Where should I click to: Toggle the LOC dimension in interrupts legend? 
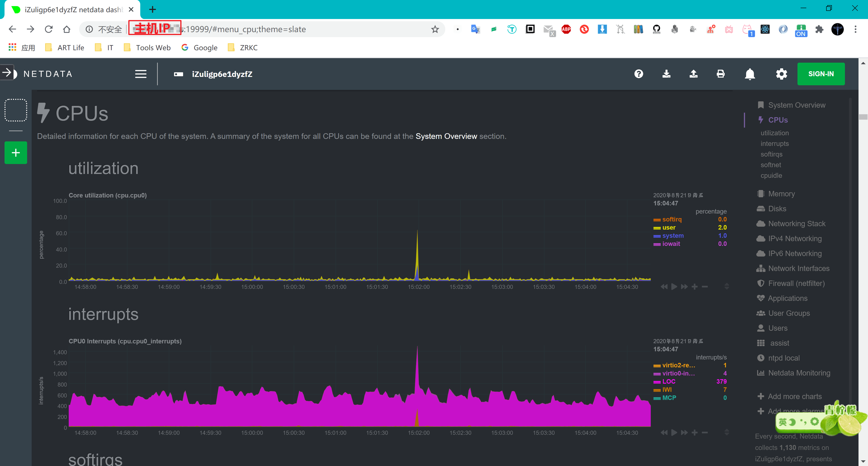tap(669, 381)
